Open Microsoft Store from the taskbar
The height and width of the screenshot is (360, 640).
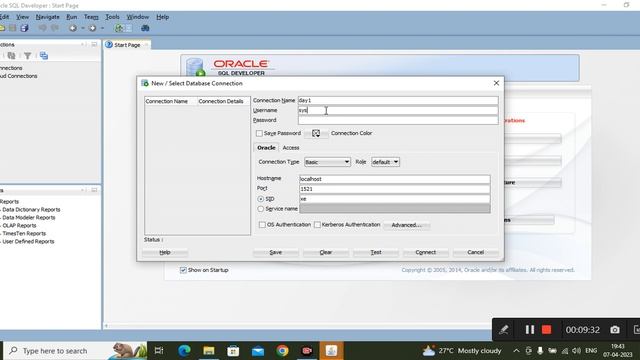(233, 351)
